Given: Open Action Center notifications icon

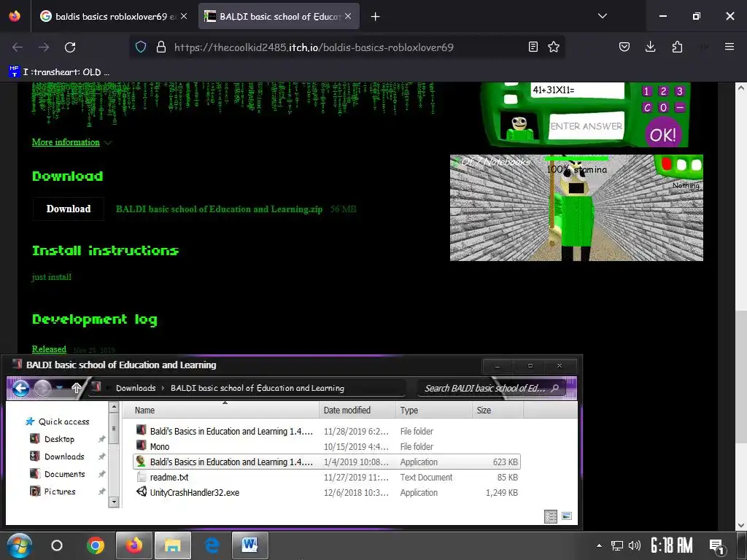Looking at the screenshot, I should click(x=716, y=547).
